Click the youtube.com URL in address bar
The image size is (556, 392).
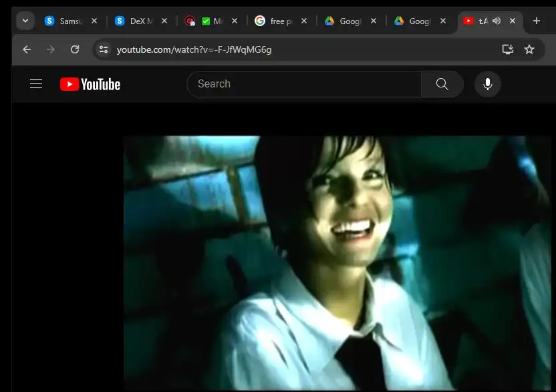click(194, 49)
